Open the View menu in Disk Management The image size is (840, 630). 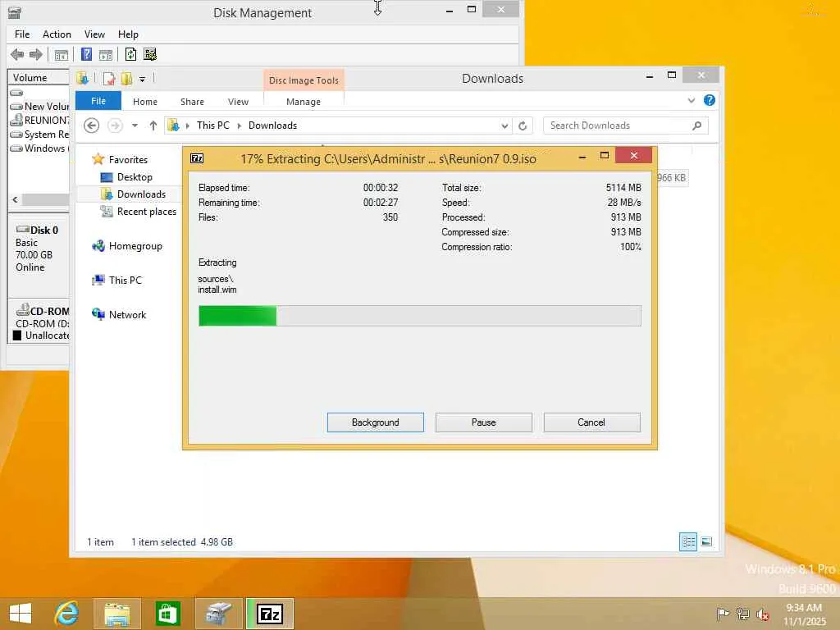pos(94,34)
